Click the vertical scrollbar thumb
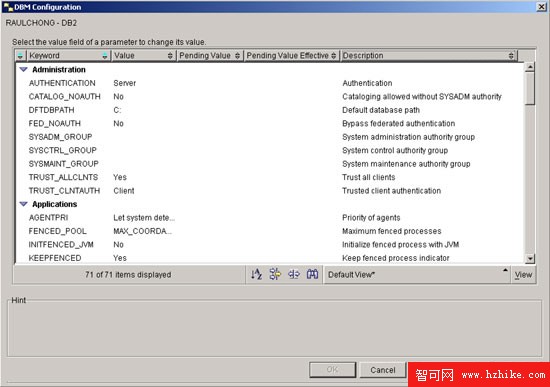The height and width of the screenshot is (387, 550). [x=530, y=88]
